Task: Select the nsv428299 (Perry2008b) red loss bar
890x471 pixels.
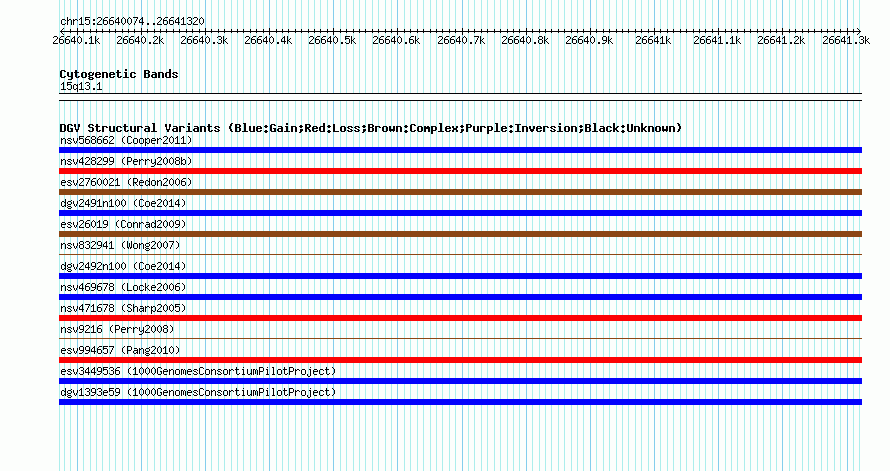Action: [x=460, y=171]
